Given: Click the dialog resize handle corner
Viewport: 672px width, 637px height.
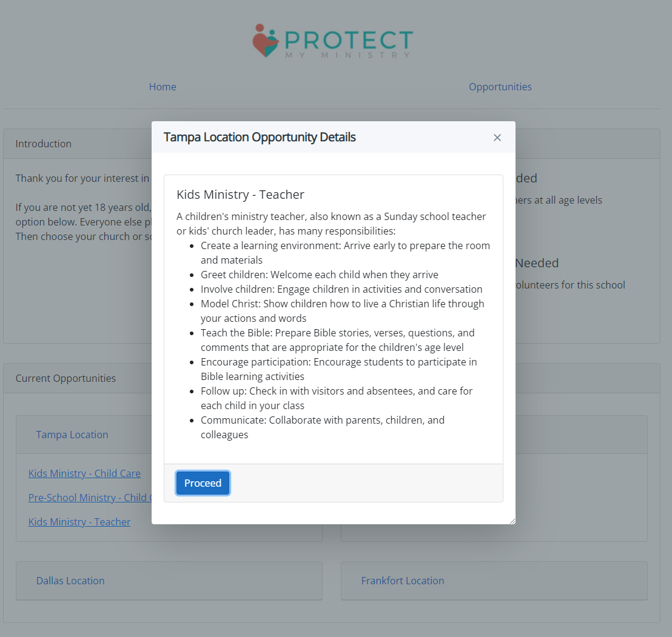Looking at the screenshot, I should point(512,521).
